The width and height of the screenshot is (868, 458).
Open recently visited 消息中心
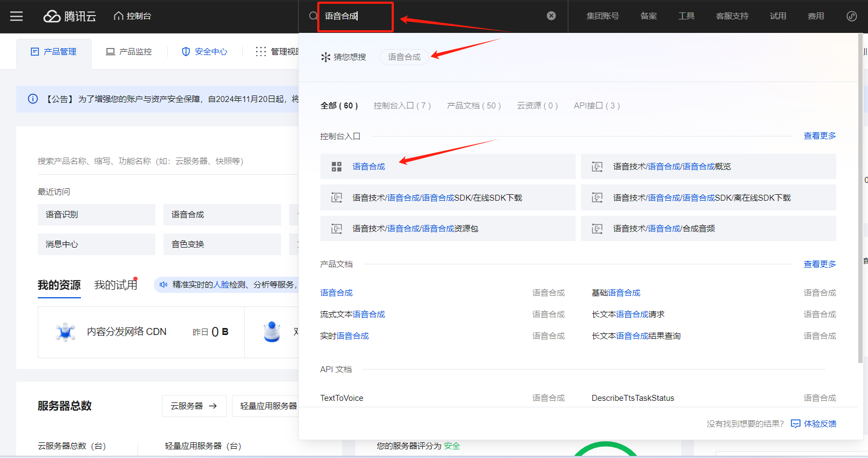pyautogui.click(x=97, y=244)
